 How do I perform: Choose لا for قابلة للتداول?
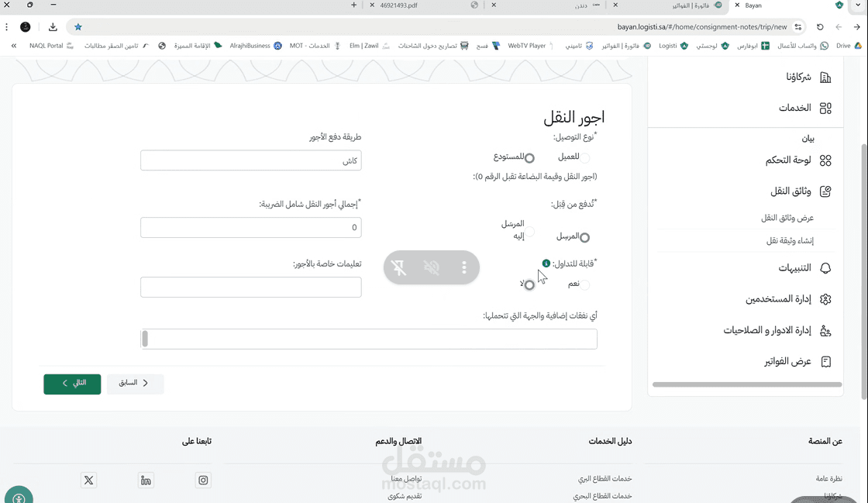pyautogui.click(x=529, y=285)
